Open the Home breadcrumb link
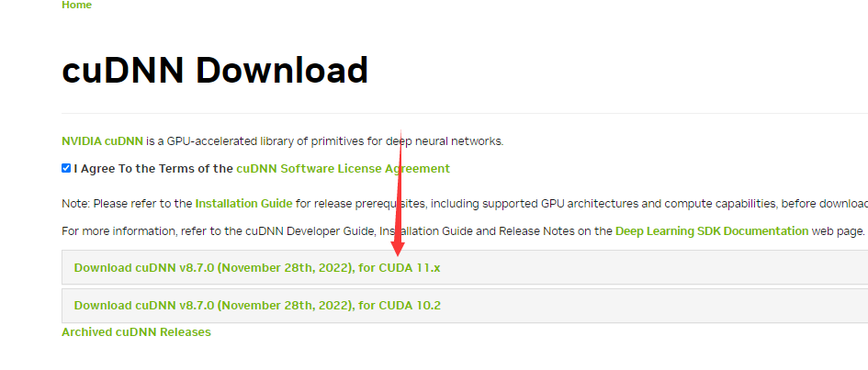 tap(76, 5)
